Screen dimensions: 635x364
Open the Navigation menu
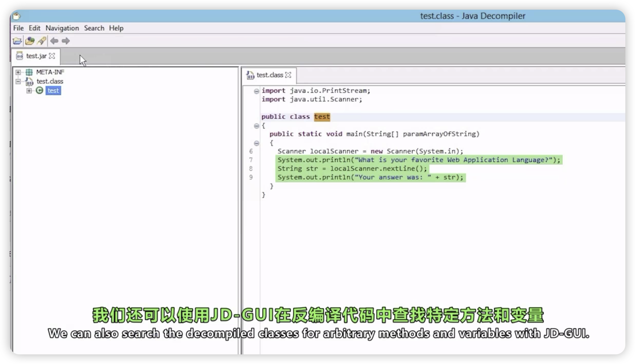(x=62, y=28)
